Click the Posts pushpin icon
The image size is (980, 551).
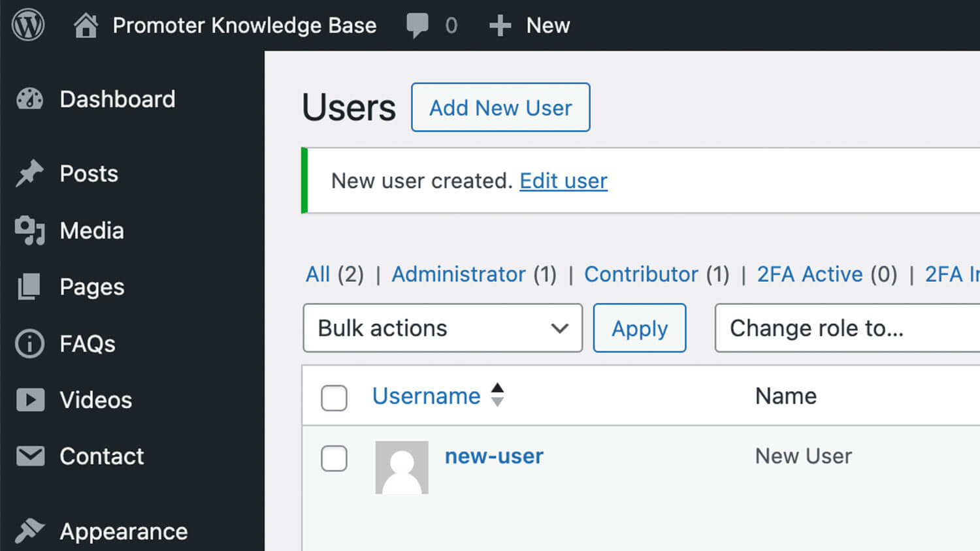[29, 174]
